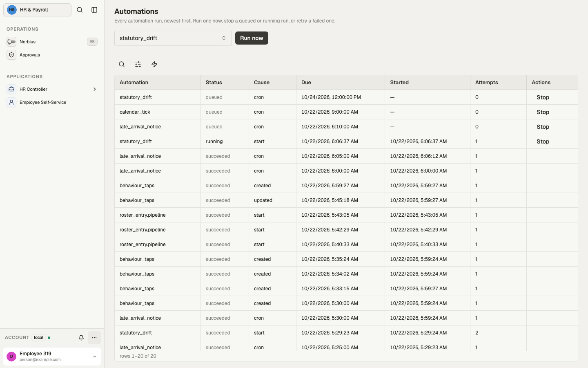This screenshot has height=368, width=588.
Task: Stop the queued late_arrival_notice run
Action: [x=543, y=127]
